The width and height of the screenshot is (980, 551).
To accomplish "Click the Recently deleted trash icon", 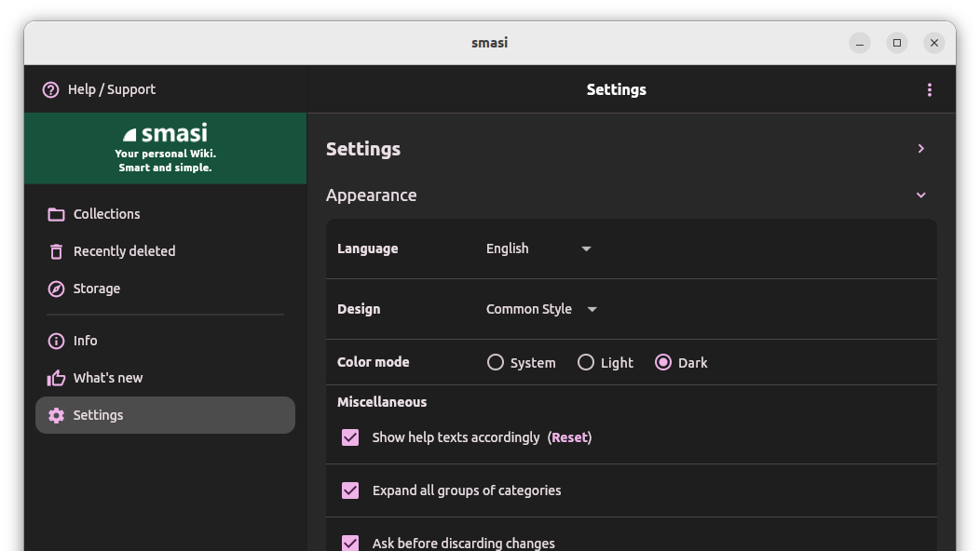I will pyautogui.click(x=56, y=251).
